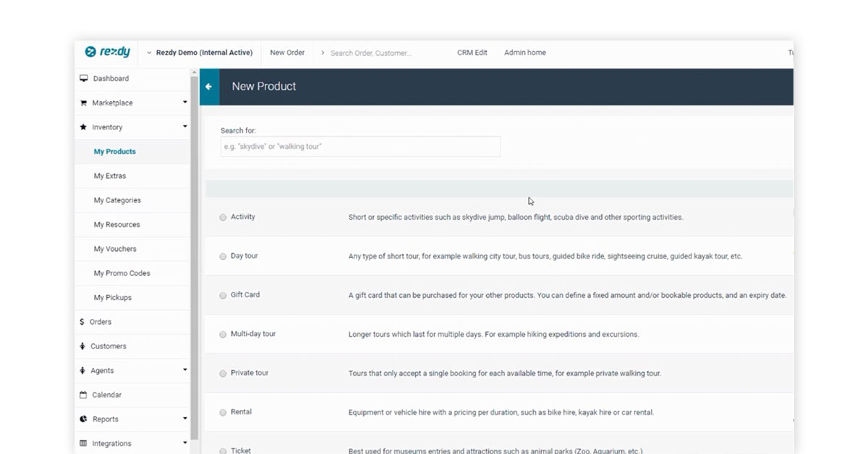Open the Rezdy Demo account dropdown

coord(199,53)
